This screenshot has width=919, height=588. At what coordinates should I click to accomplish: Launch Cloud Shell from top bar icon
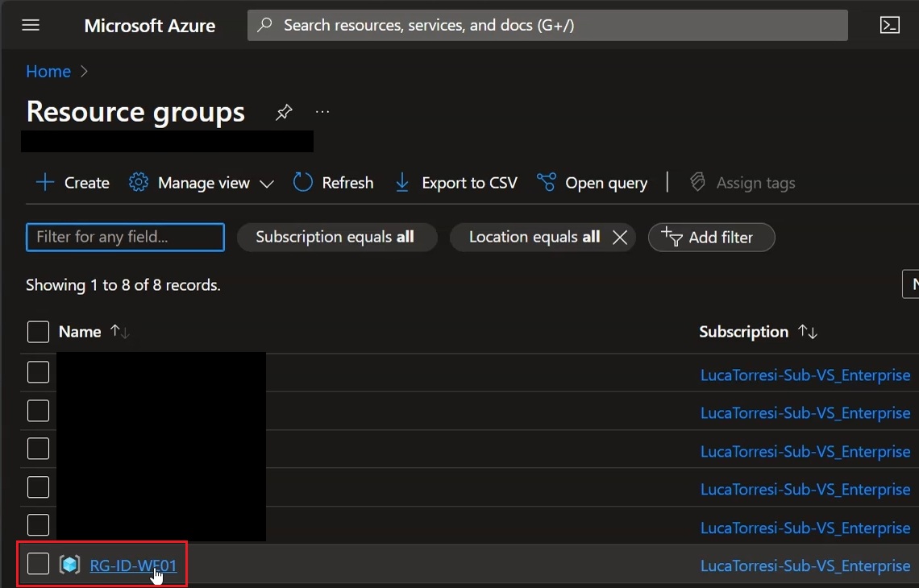(x=890, y=25)
